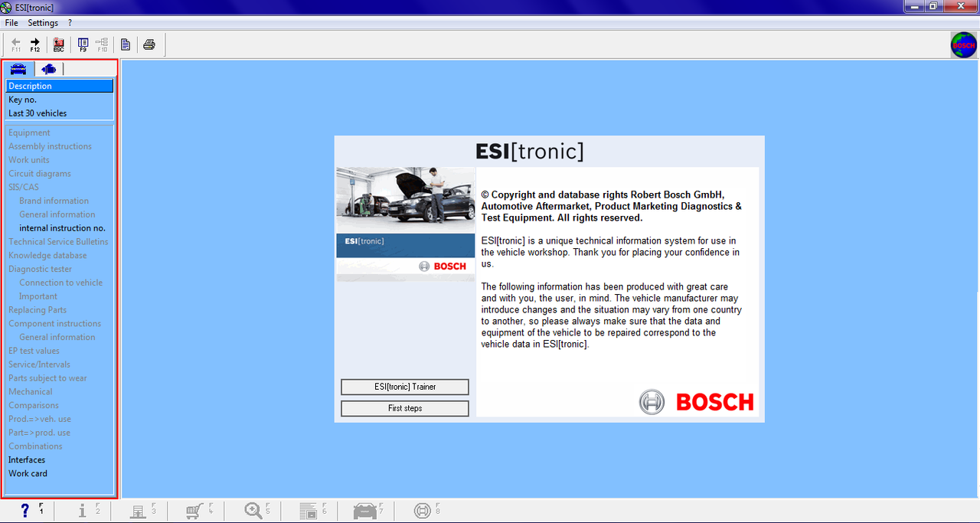This screenshot has width=980, height=523.
Task: Go back with the F11 arrow
Action: tap(16, 44)
